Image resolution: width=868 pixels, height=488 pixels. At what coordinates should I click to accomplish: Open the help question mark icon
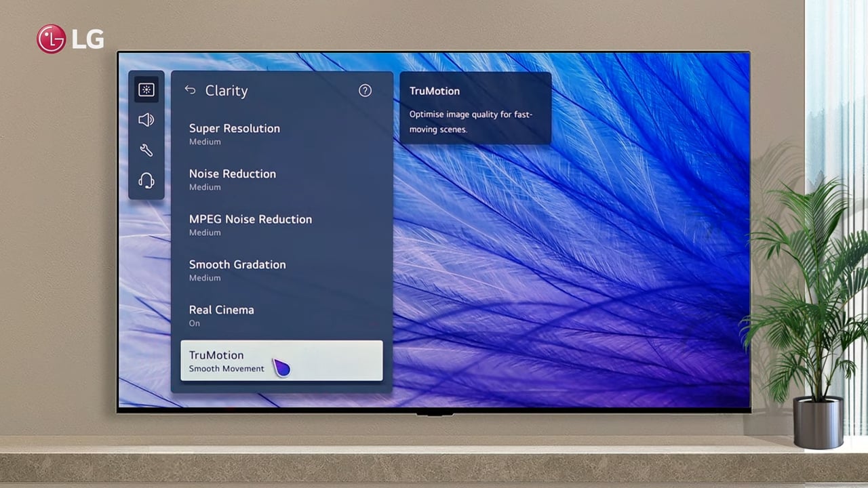point(365,90)
